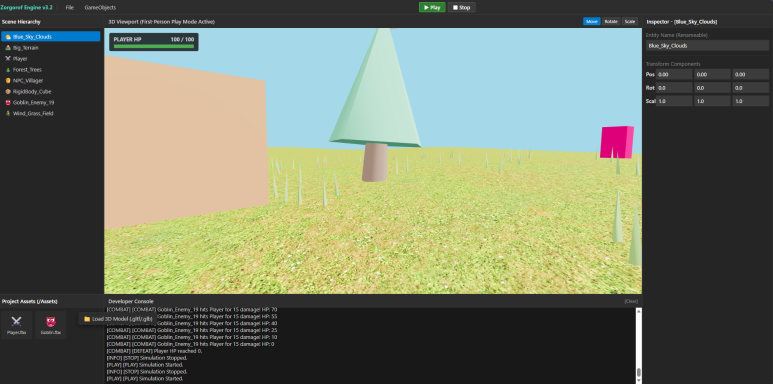The height and width of the screenshot is (384, 773).
Task: Click the "100 / 100" HP value
Action: [182, 39]
